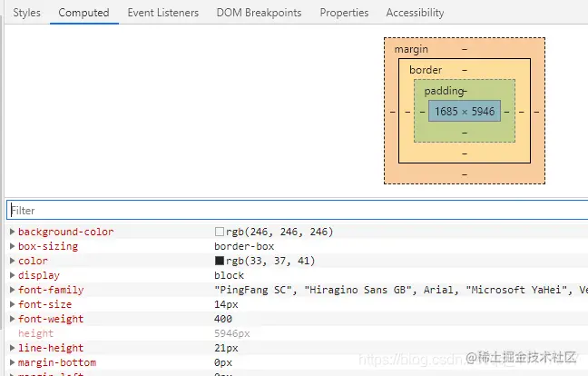This screenshot has width=588, height=376.
Task: Click the grayed height property name
Action: tap(36, 333)
